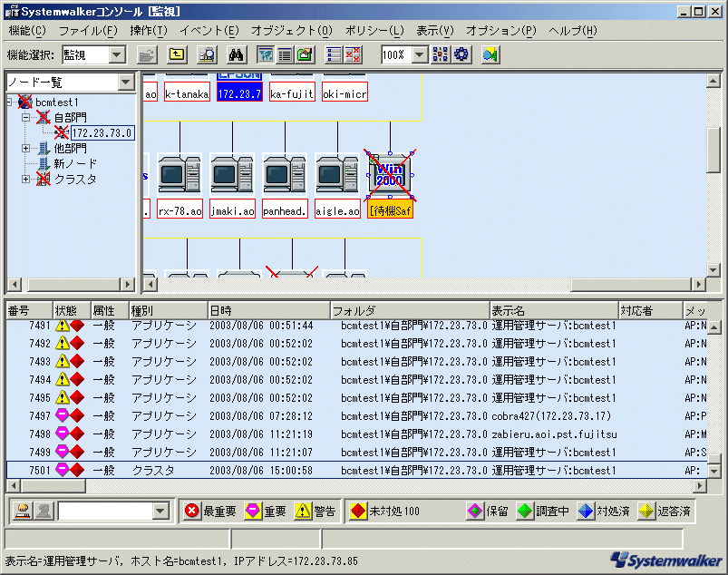Click the user icon beside the empty status bar dropdown

pyautogui.click(x=43, y=511)
